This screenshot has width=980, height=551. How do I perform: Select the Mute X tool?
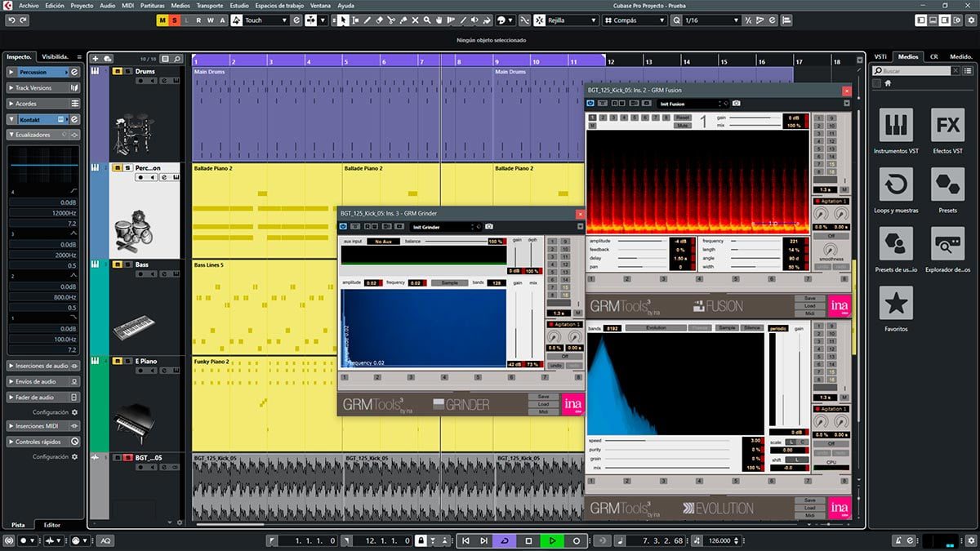pyautogui.click(x=415, y=20)
